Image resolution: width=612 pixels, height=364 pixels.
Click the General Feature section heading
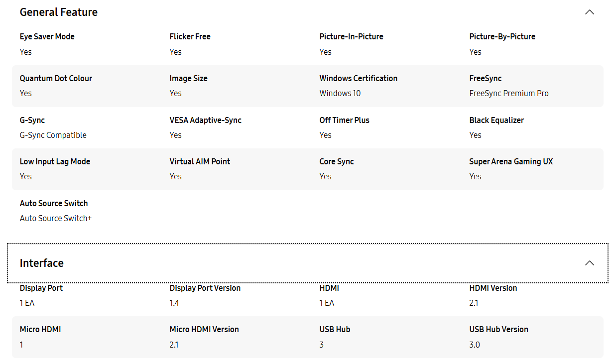[x=59, y=12]
